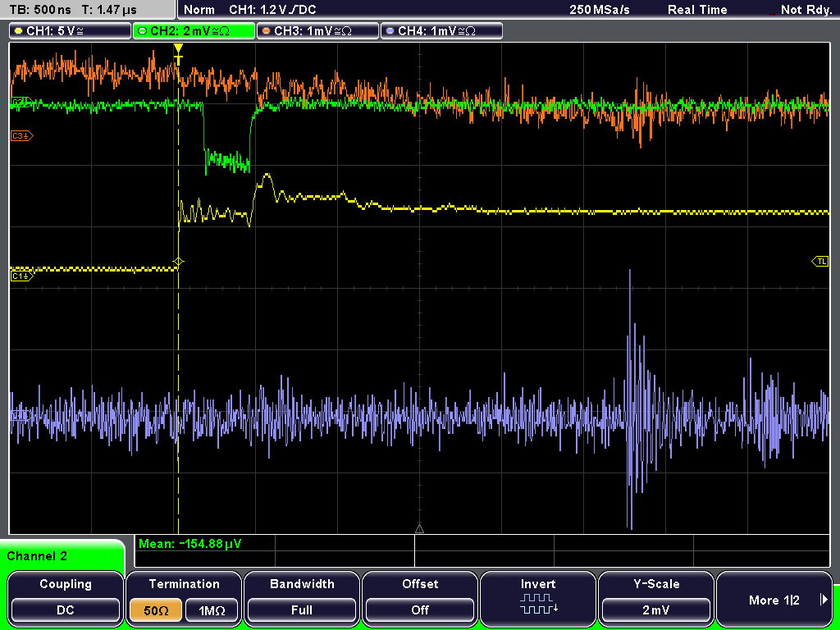Click the C1 ground level marker
Viewport: 840px width, 630px height.
tap(22, 276)
